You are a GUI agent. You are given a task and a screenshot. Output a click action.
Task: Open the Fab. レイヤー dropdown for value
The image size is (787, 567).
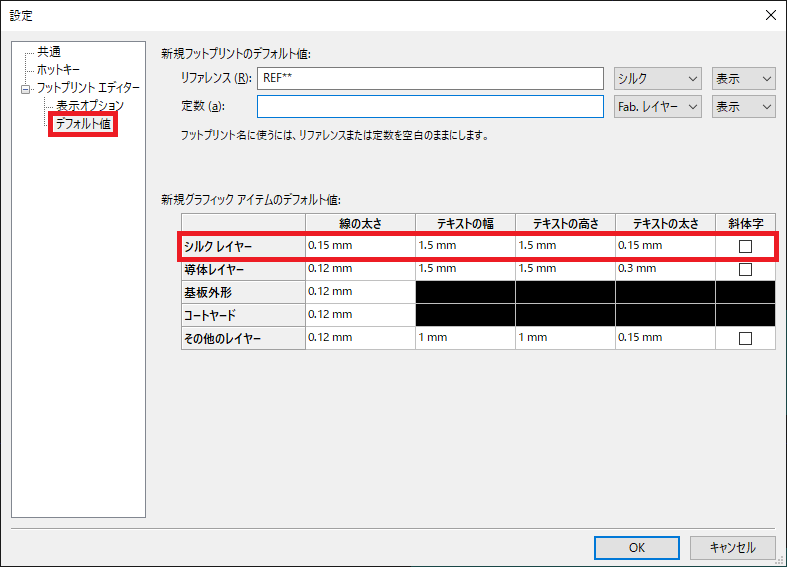coord(657,107)
